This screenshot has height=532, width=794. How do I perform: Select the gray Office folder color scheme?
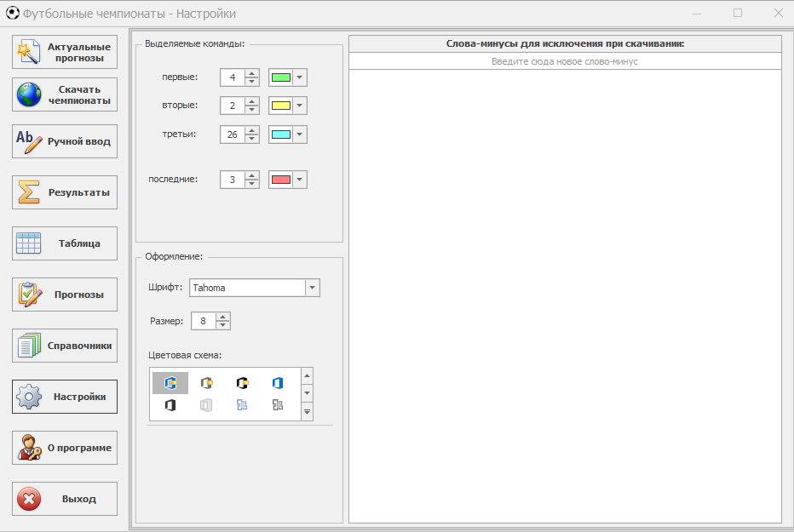pos(206,383)
